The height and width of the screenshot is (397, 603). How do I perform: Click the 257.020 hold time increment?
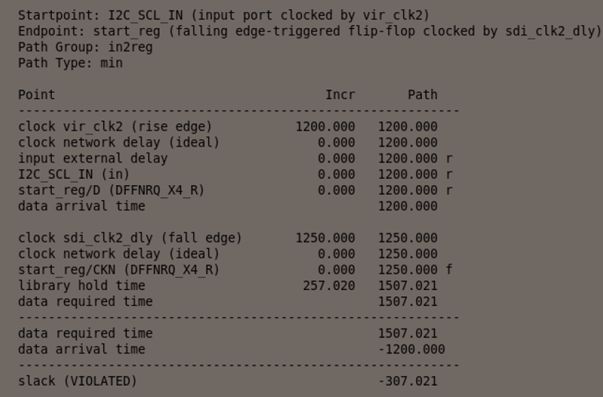[329, 285]
